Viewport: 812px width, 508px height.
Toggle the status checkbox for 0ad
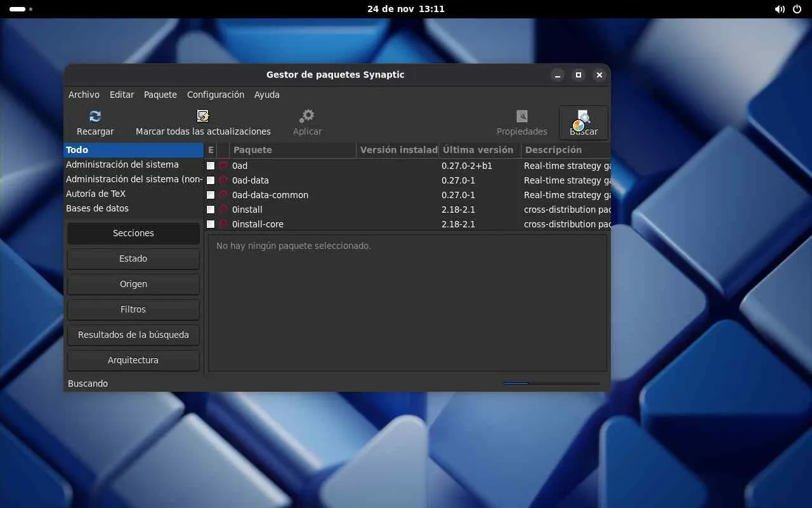pos(211,166)
